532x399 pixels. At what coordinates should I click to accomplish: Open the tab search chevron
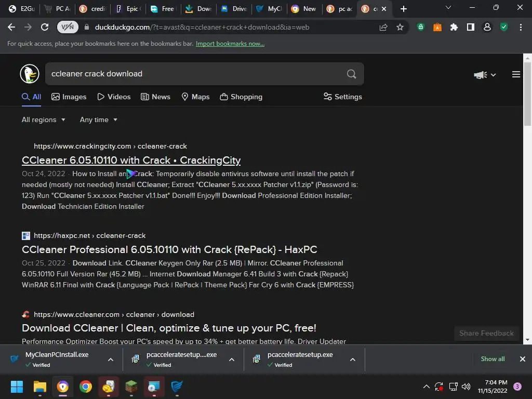coord(448,7)
